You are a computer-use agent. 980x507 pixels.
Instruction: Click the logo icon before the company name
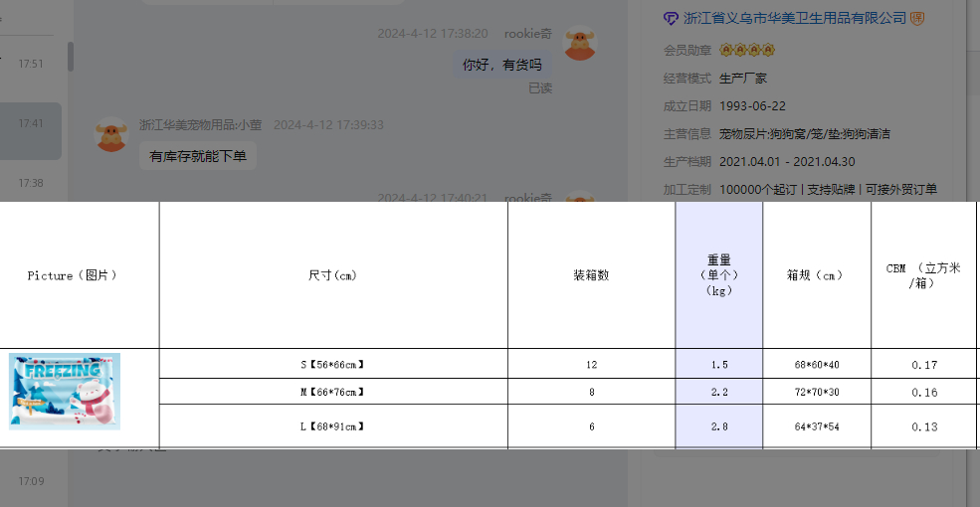(x=672, y=19)
